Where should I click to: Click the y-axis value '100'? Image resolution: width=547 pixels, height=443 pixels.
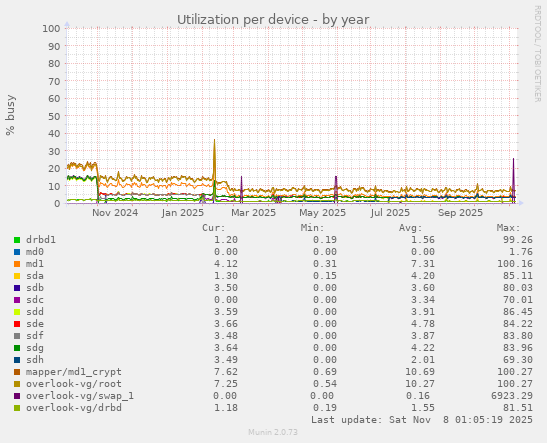pyautogui.click(x=51, y=28)
